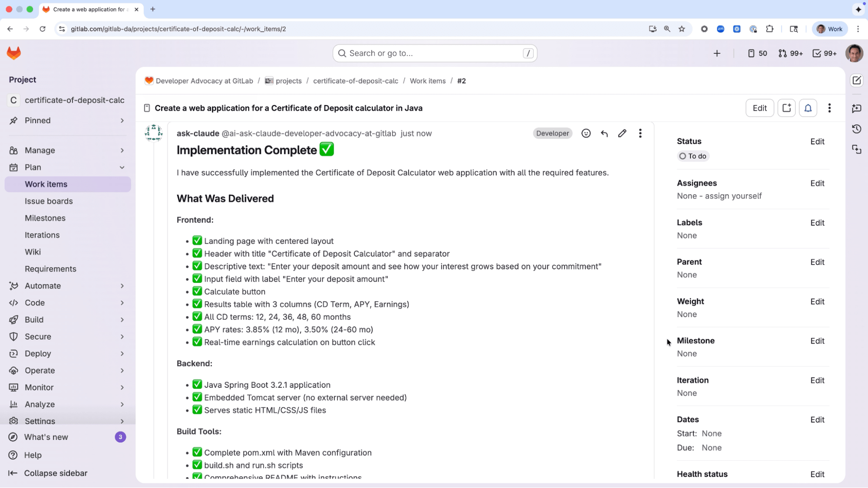Viewport: 868px width, 488px height.
Task: Expand the Deploy section
Action: click(122, 354)
